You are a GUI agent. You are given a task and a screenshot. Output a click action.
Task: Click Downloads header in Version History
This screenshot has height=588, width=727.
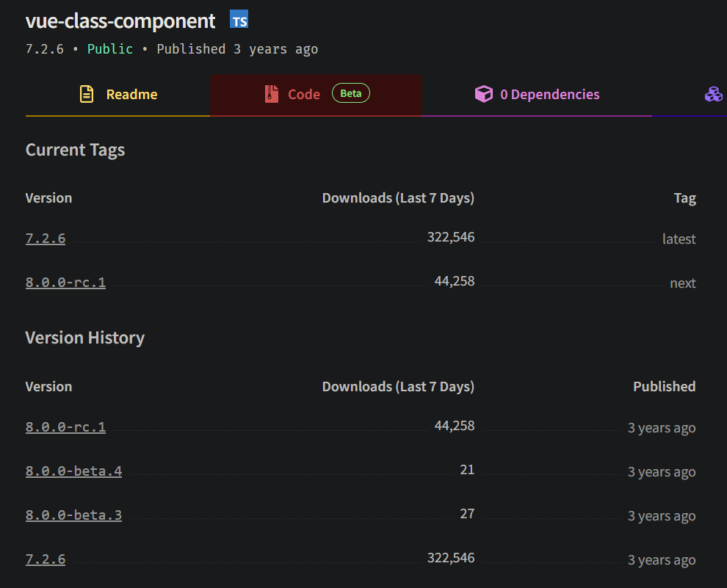[x=398, y=386]
